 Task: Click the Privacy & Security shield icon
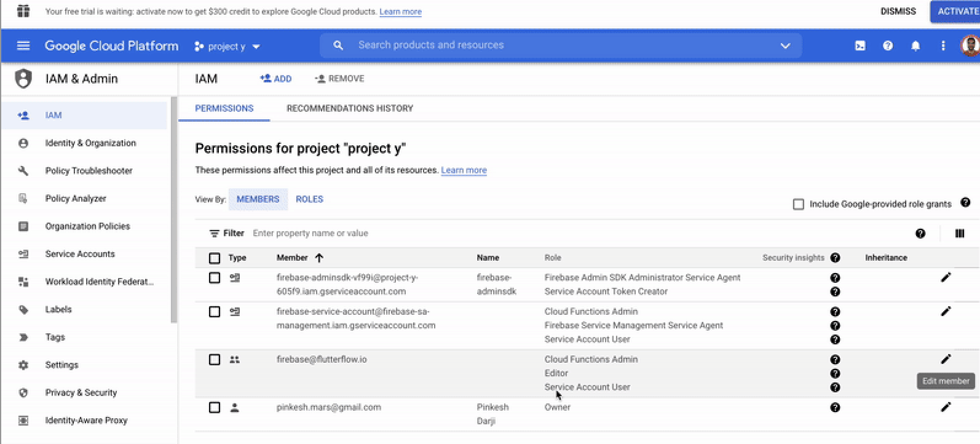[23, 392]
